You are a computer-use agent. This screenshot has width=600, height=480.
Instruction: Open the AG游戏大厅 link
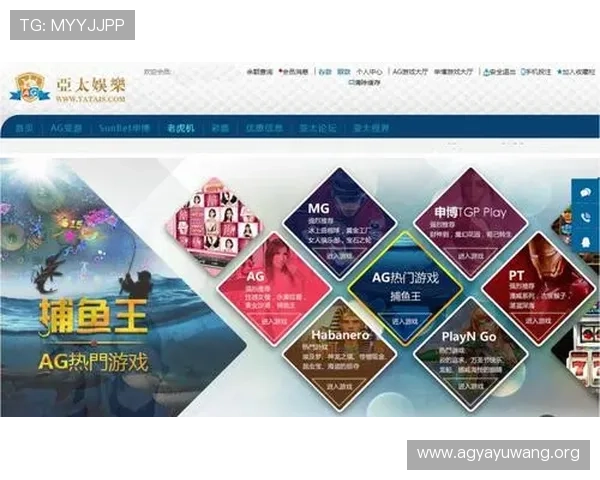click(410, 72)
